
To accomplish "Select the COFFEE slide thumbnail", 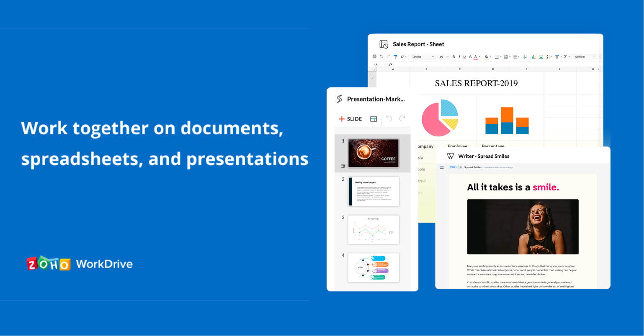I will (373, 153).
